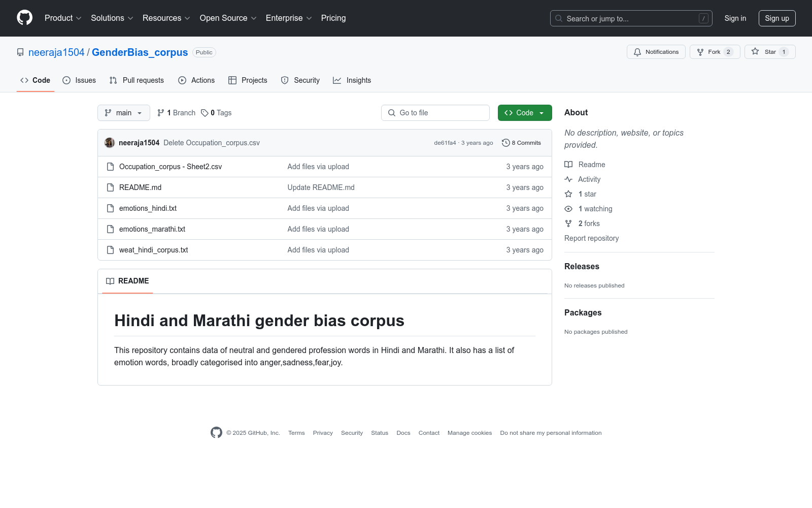Click the GitHub logo in header

pos(24,18)
